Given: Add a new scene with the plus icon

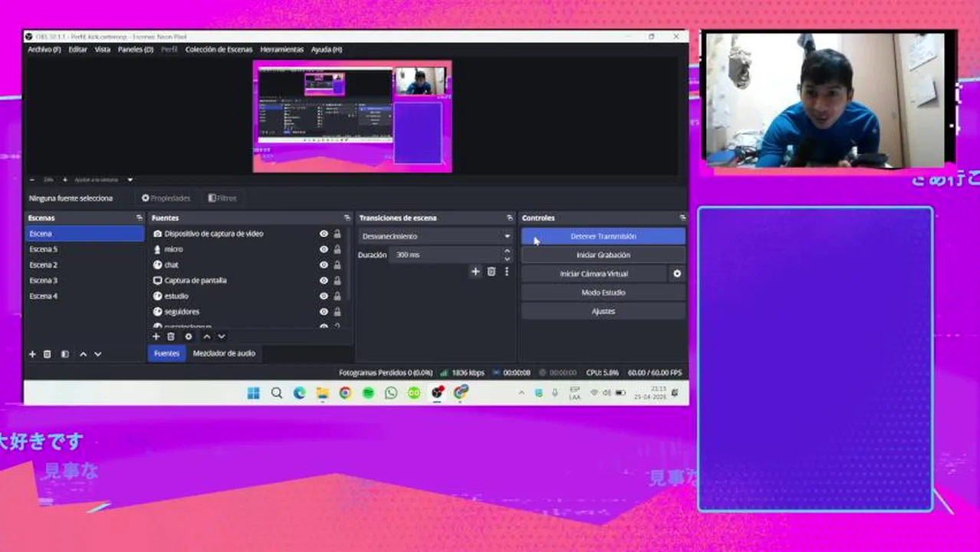Looking at the screenshot, I should 32,354.
